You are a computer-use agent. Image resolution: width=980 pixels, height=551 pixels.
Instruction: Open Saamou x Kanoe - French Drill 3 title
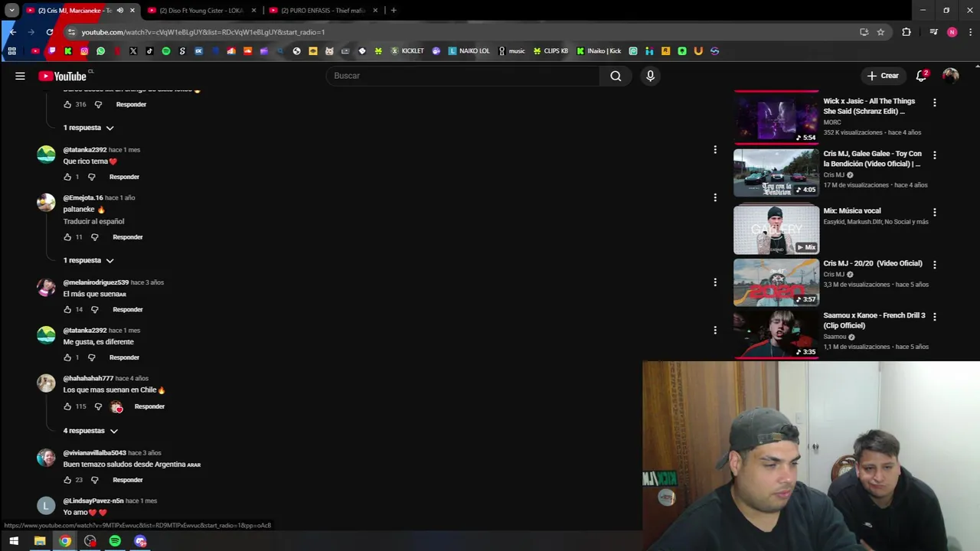coord(874,320)
